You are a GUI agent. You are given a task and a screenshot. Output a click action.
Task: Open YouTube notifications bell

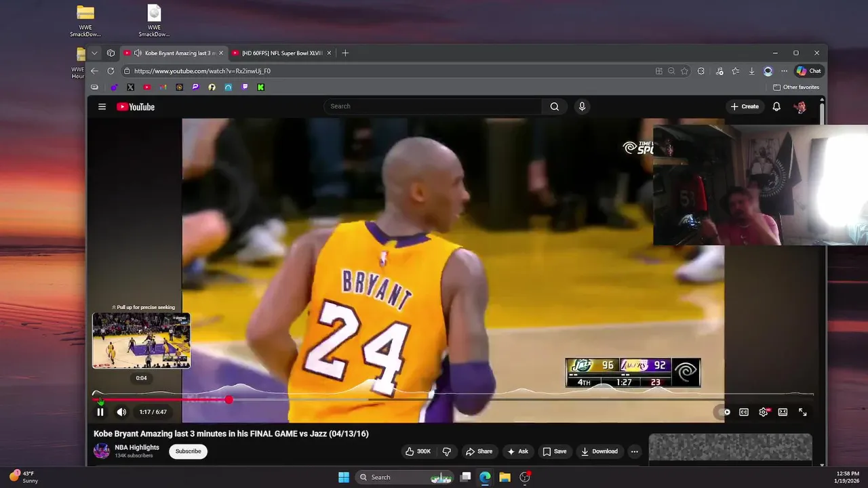coord(776,106)
